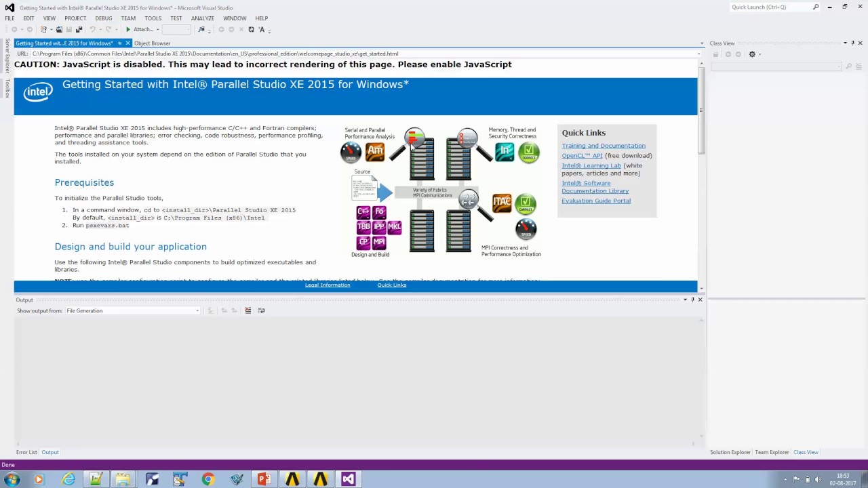Click the Save All toolbar icon
The height and width of the screenshot is (488, 868).
(79, 29)
